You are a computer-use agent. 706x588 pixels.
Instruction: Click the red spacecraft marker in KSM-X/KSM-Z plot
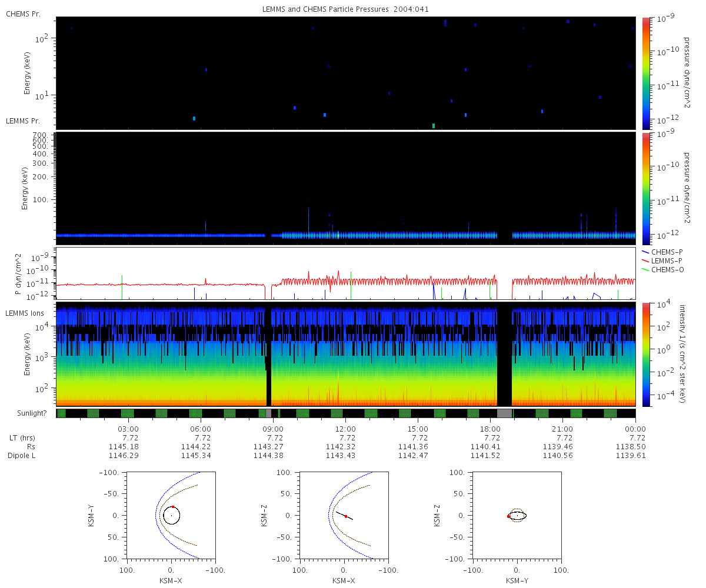346,516
